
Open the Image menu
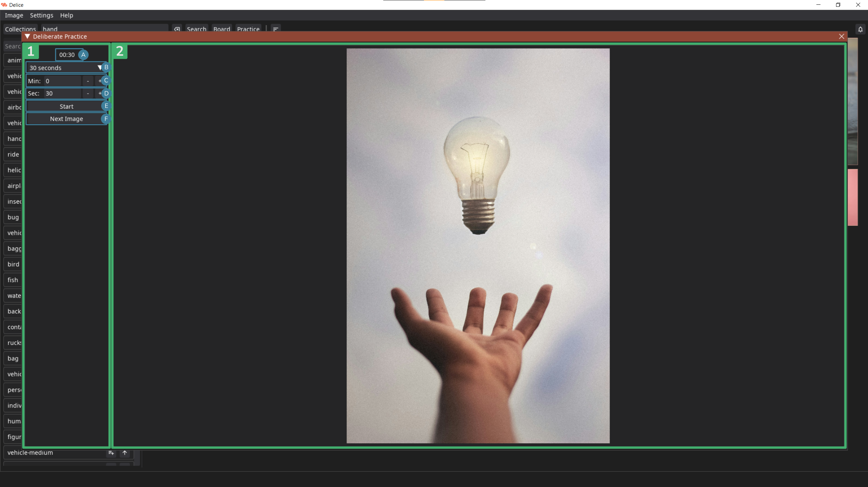pos(14,15)
